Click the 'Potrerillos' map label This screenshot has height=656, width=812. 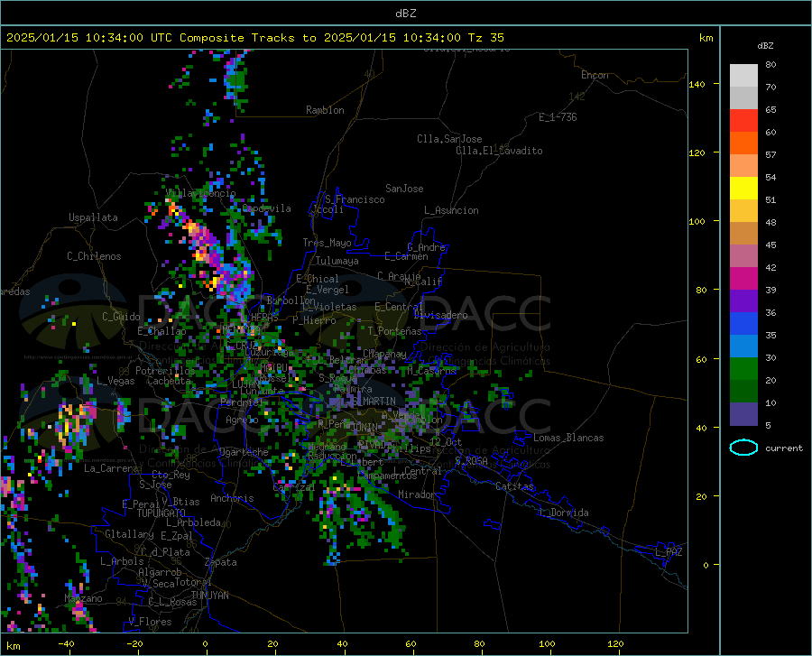pos(165,371)
